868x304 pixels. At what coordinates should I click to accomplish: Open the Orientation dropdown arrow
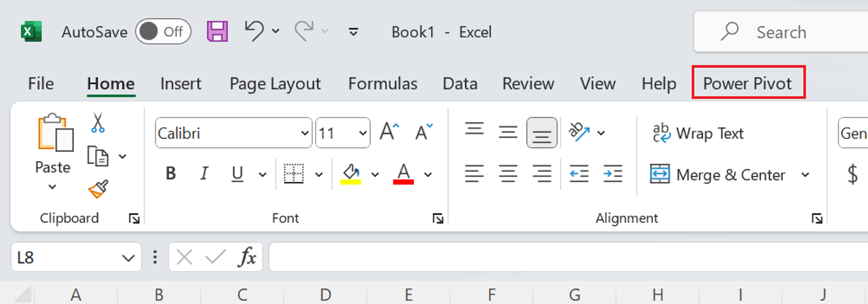(601, 133)
